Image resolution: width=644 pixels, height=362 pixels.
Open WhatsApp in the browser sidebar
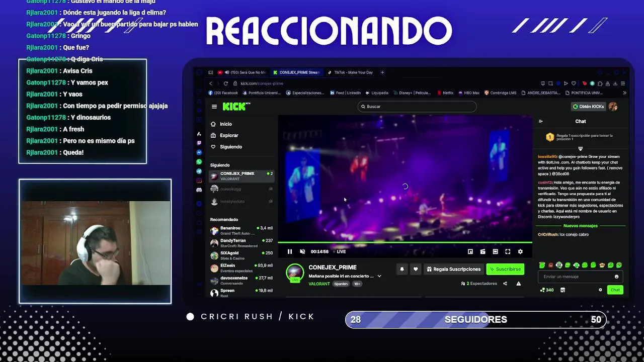[199, 162]
